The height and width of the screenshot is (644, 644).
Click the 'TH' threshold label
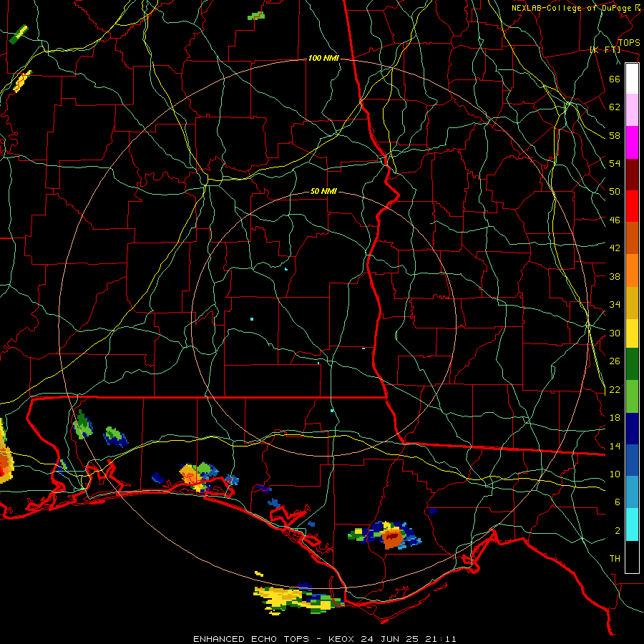(x=615, y=559)
